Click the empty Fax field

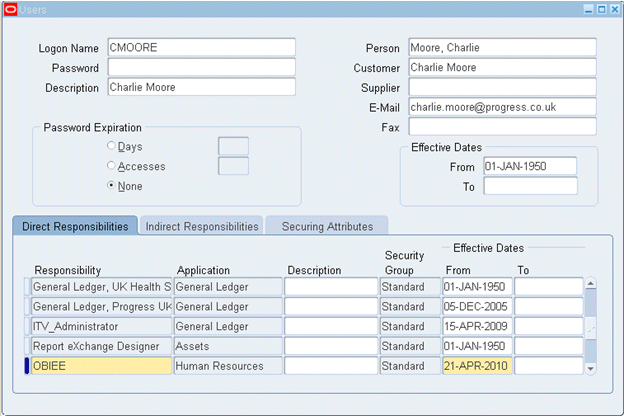click(503, 127)
